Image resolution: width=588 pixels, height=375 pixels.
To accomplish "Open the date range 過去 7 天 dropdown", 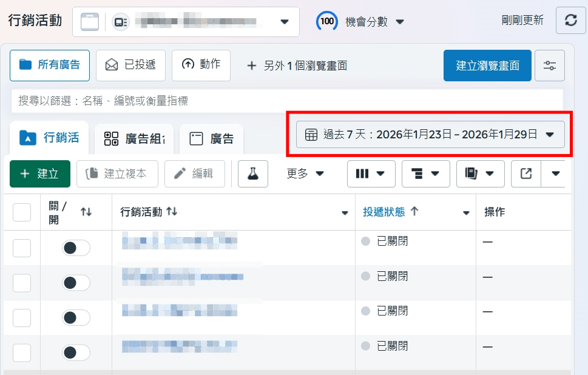I will point(430,135).
